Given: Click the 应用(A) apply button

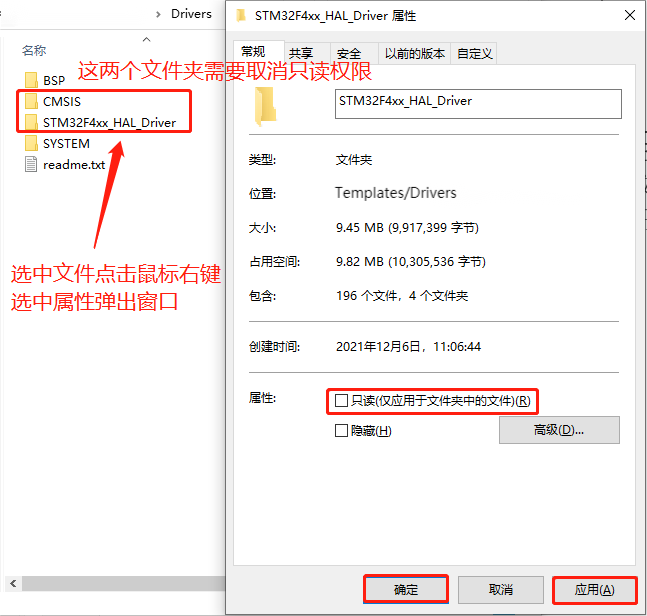Looking at the screenshot, I should click(595, 590).
